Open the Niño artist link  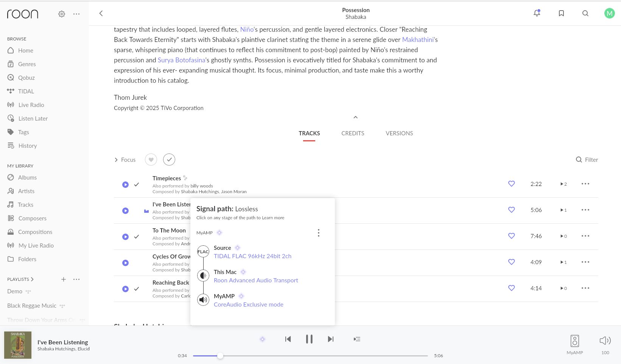tap(247, 29)
